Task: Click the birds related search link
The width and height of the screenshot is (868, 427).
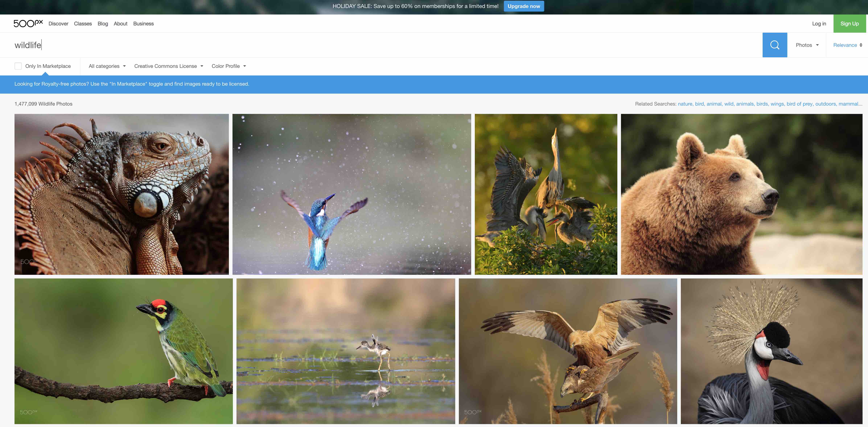Action: point(762,104)
